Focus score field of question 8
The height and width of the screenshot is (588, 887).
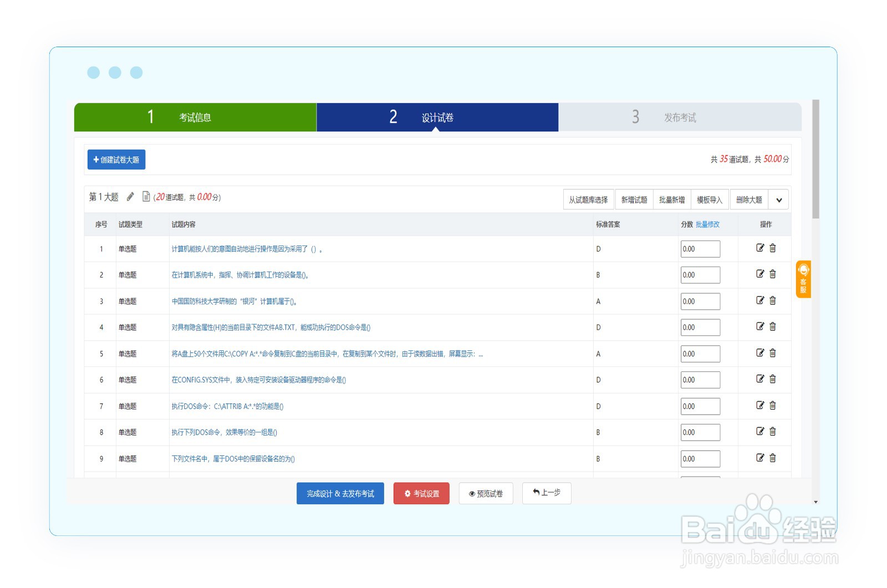click(700, 432)
